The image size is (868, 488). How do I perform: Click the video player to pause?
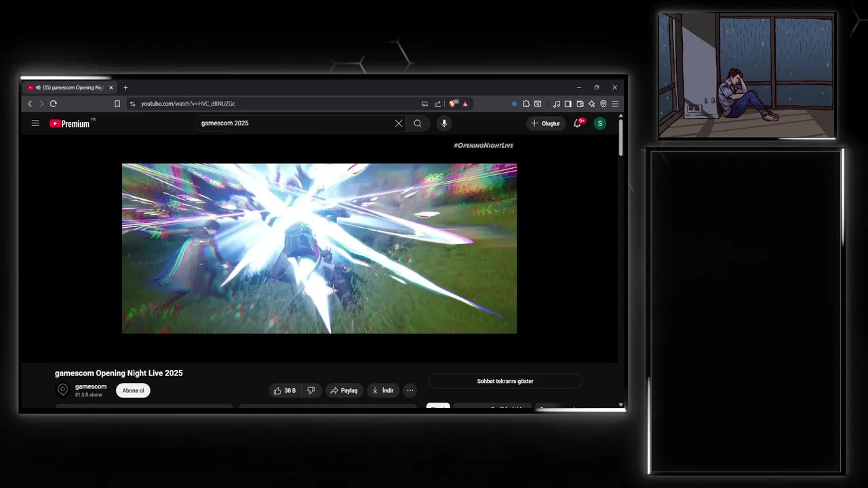point(319,248)
